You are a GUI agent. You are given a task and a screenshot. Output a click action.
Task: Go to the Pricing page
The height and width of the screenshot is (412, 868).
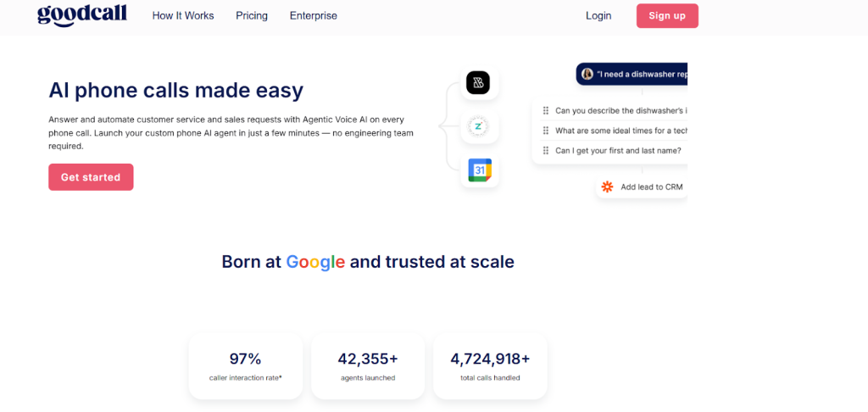pos(252,15)
